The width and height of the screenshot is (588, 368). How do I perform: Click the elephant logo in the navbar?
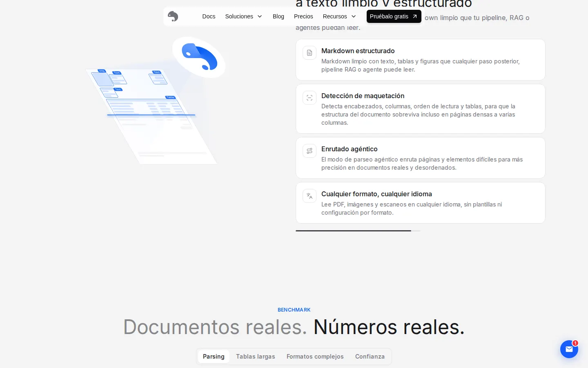click(173, 16)
